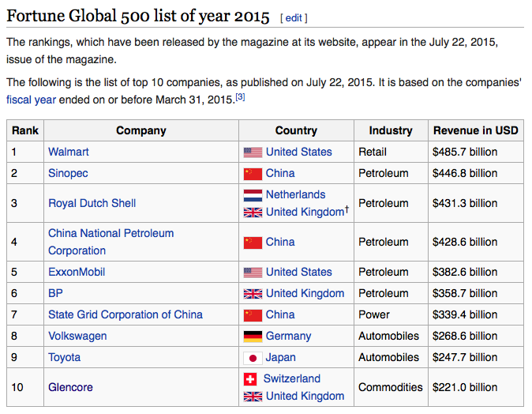
Task: Select the $428.6 billion revenue cell
Action: [476, 242]
